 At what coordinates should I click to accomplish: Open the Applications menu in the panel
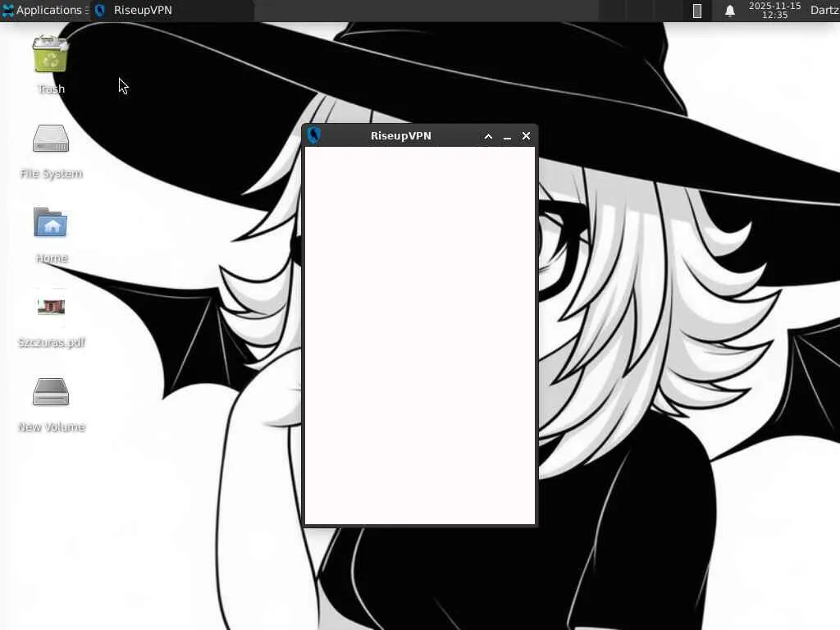point(45,10)
